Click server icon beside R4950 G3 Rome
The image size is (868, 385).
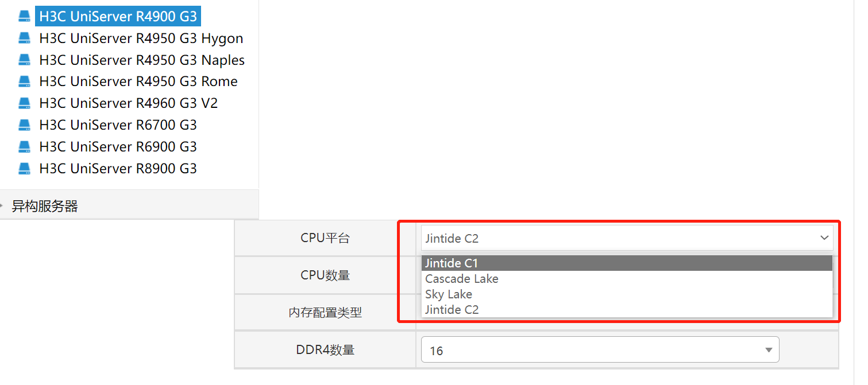(x=24, y=81)
